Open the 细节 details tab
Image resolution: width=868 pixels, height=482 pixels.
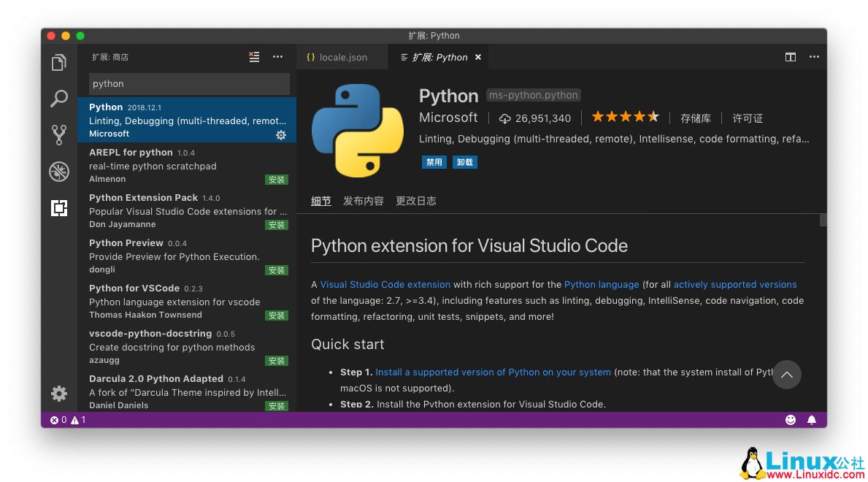click(320, 201)
